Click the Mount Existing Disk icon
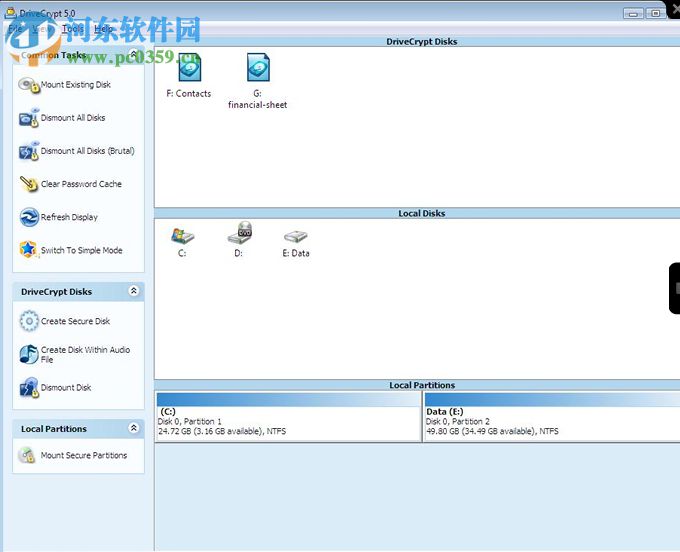The image size is (680, 552). click(x=29, y=85)
